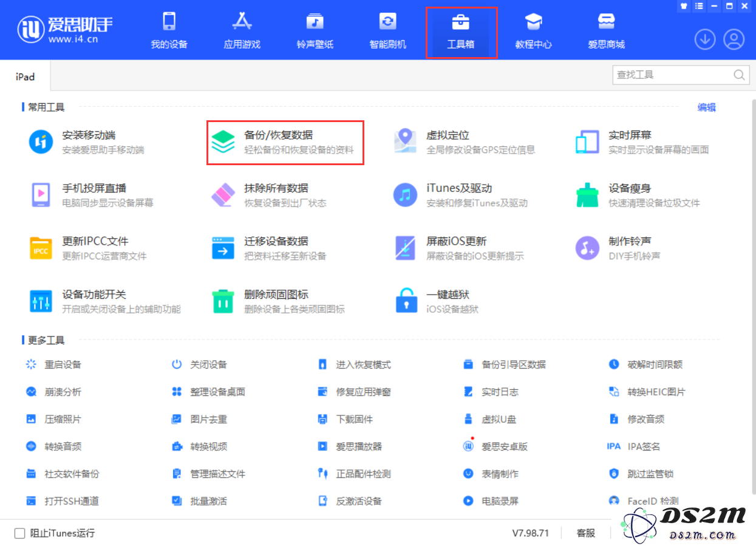The width and height of the screenshot is (756, 546).
Task: Open 打开SSH通道 tool
Action: (x=63, y=501)
